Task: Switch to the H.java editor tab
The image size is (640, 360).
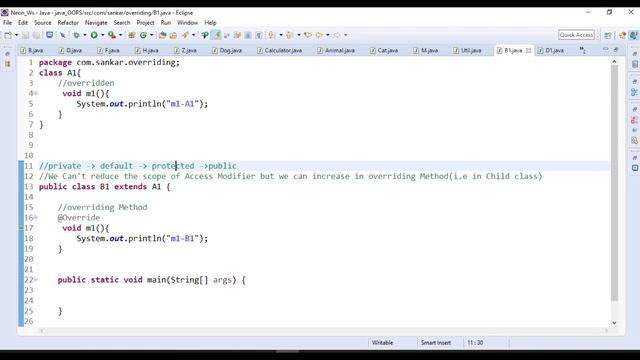Action: (147, 51)
